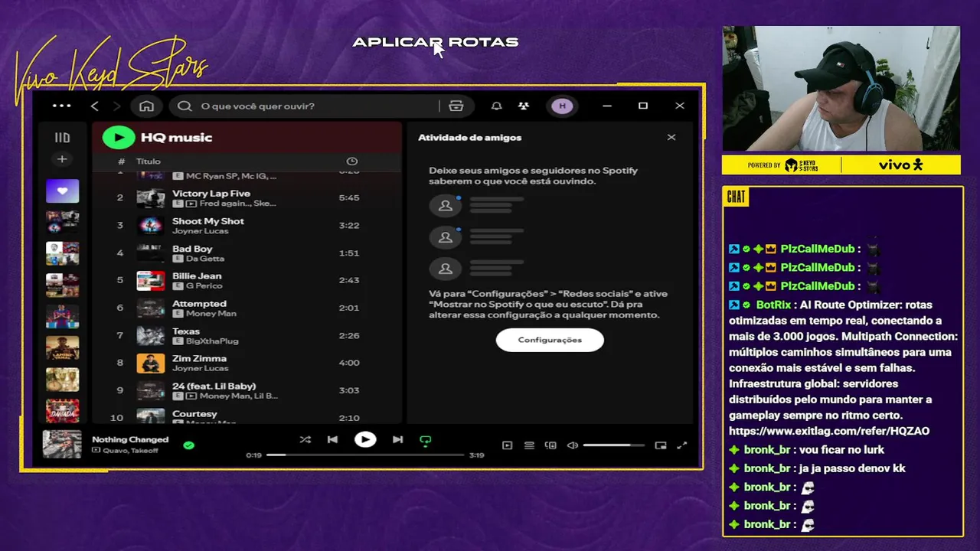Open the notifications bell
Image resolution: width=980 pixels, height=551 pixels.
coord(497,106)
